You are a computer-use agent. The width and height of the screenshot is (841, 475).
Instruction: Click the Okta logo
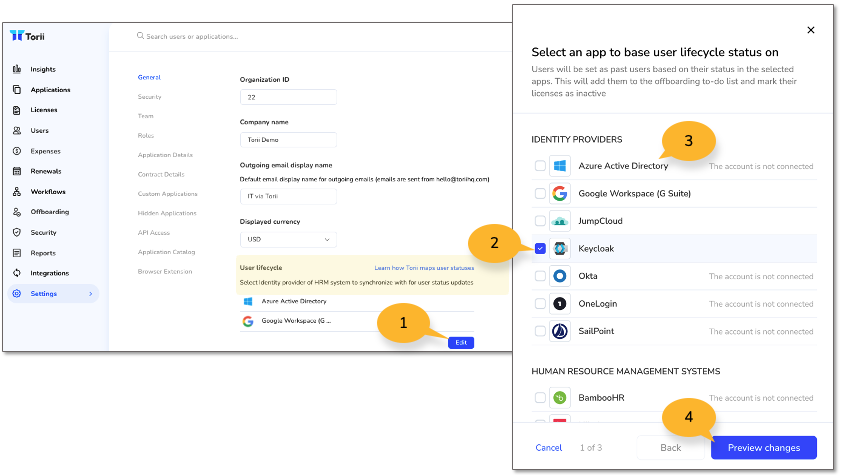pos(559,276)
